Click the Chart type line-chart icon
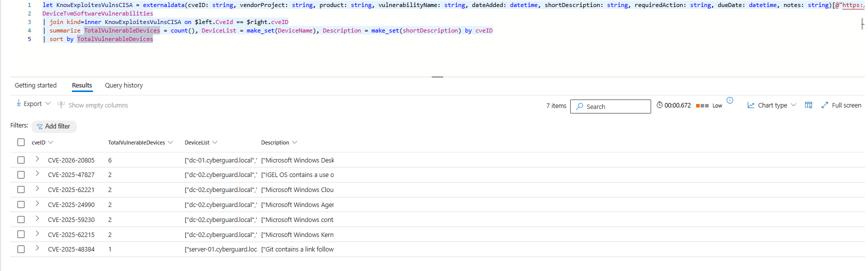Screen dimensions: 868x271 point(751,105)
